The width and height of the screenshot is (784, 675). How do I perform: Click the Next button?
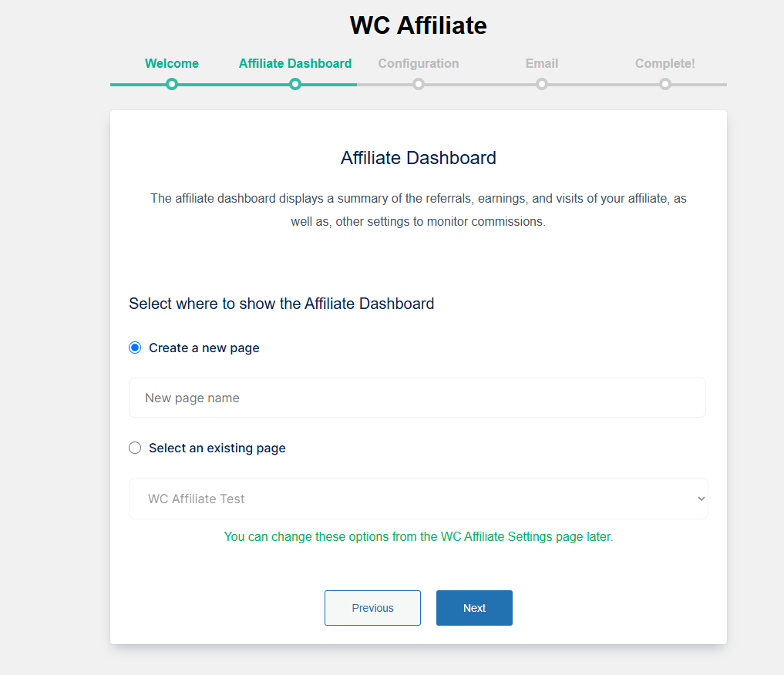coord(474,608)
